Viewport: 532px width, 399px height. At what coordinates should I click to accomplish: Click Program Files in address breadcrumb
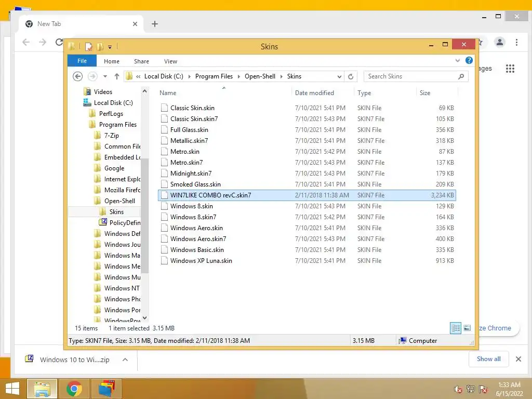tap(214, 76)
